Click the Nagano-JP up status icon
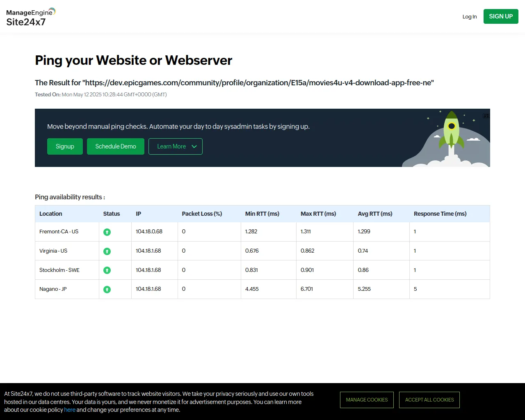The width and height of the screenshot is (525, 420). pyautogui.click(x=107, y=290)
